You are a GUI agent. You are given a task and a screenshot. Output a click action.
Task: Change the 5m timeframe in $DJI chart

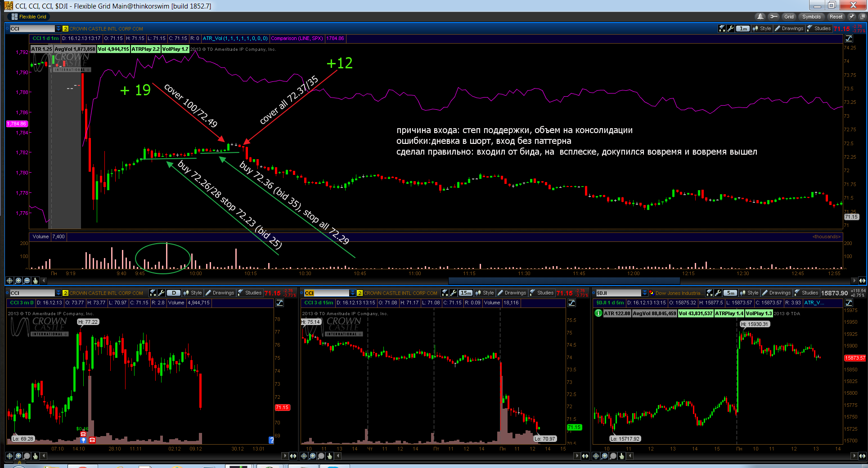(730, 293)
